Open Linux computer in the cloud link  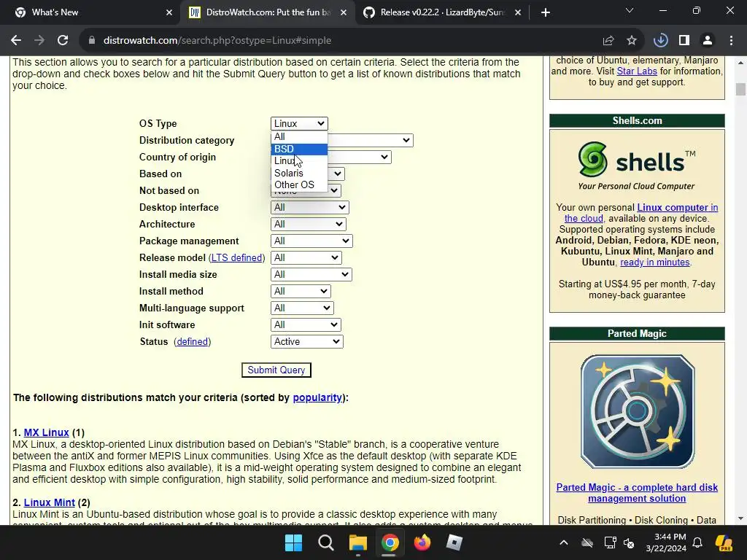[641, 213]
